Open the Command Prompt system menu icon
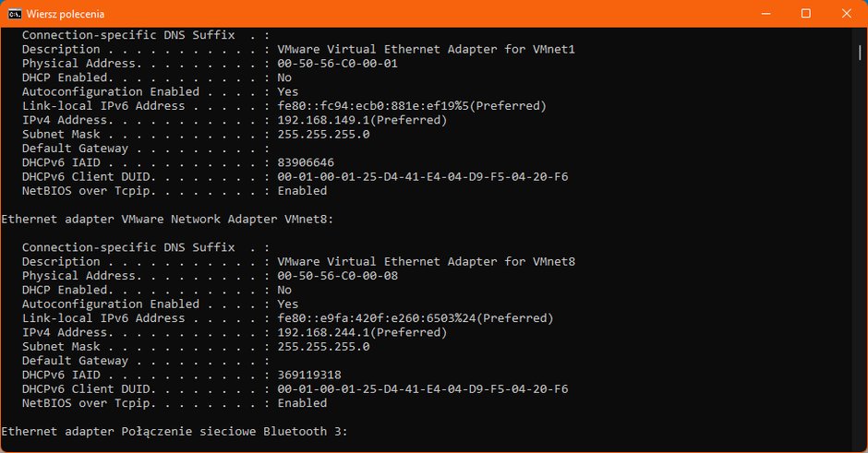This screenshot has height=453, width=868. click(x=15, y=14)
